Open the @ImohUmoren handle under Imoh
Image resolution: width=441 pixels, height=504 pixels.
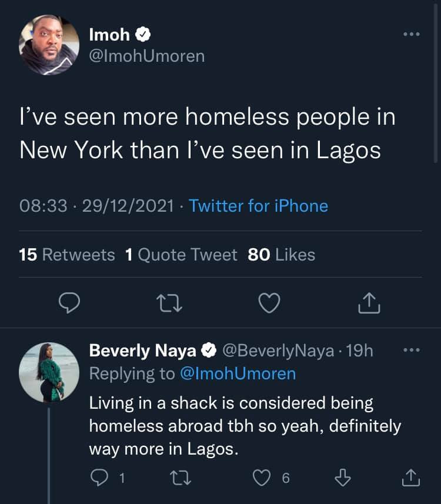(x=146, y=56)
